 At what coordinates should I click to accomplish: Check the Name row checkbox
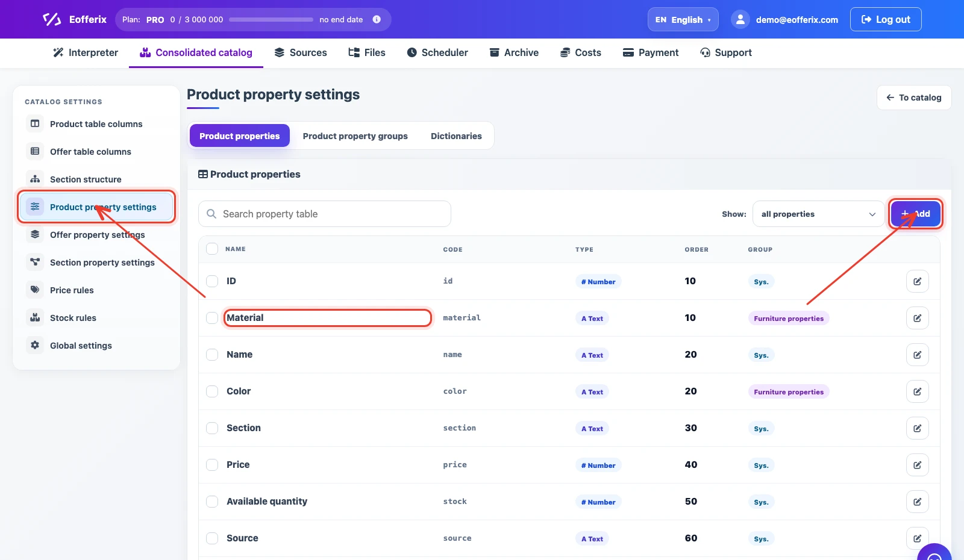(212, 355)
